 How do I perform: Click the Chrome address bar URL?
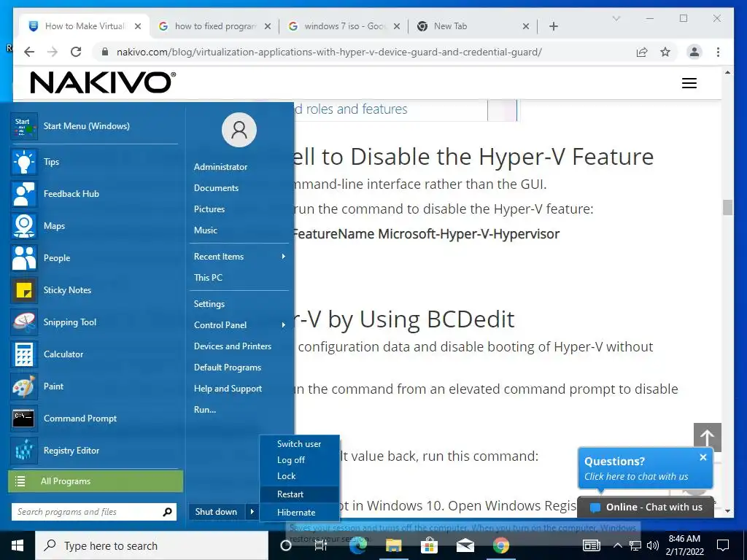329,52
